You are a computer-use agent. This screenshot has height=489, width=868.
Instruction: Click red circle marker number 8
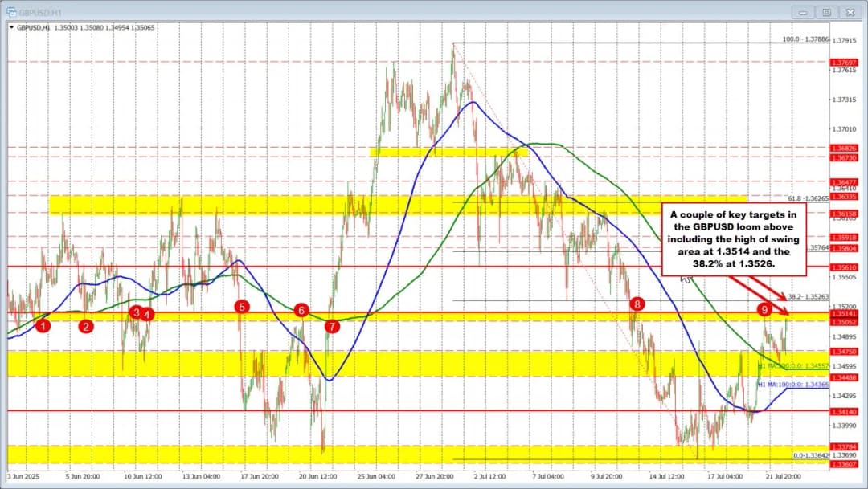pos(637,304)
